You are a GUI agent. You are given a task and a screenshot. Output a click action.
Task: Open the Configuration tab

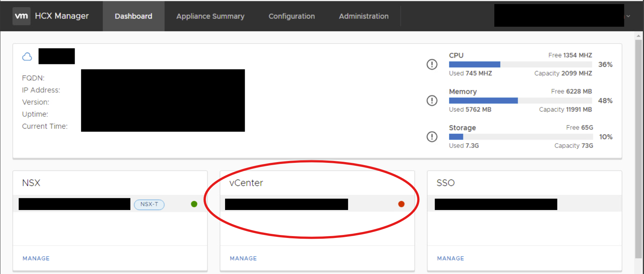coord(292,16)
